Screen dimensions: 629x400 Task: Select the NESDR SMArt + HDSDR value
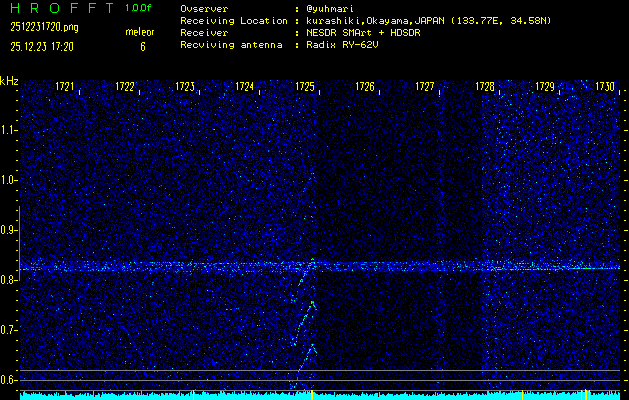tap(363, 33)
